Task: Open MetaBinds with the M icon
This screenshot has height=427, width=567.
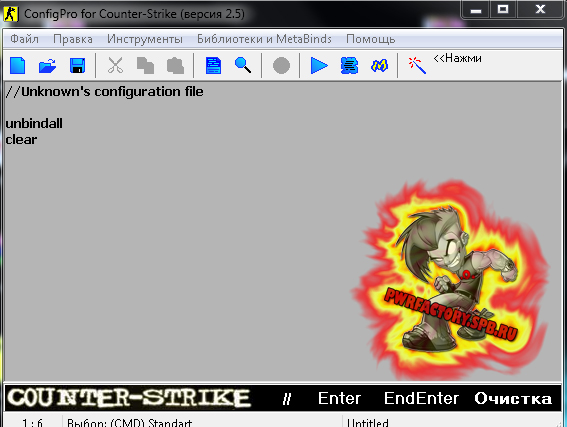Action: [x=379, y=66]
